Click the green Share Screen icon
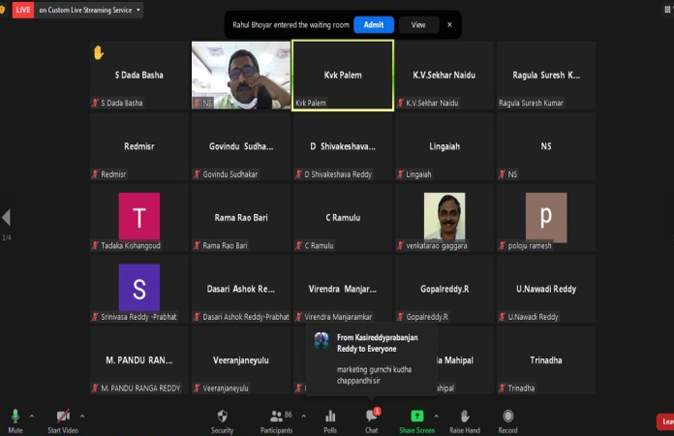 pyautogui.click(x=417, y=418)
